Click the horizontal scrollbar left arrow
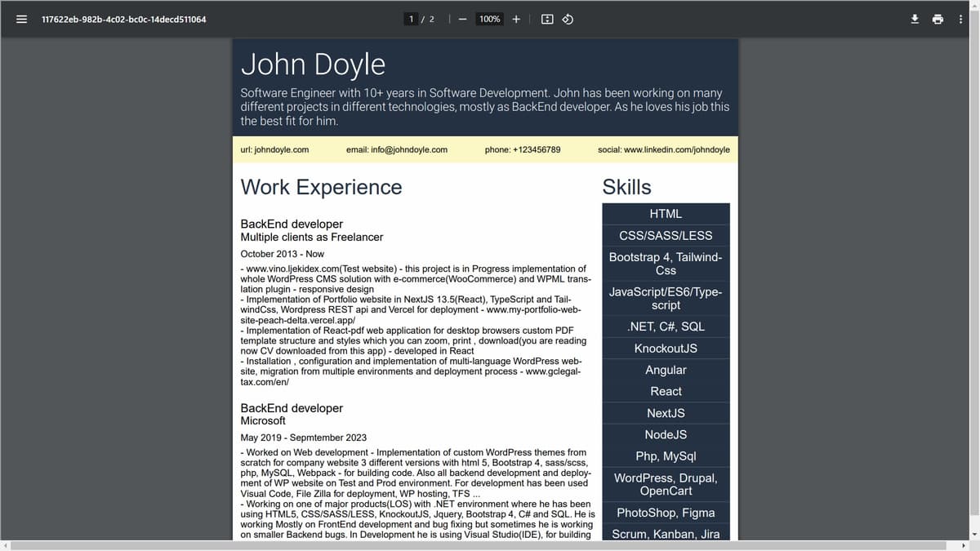980x551 pixels. (x=6, y=544)
